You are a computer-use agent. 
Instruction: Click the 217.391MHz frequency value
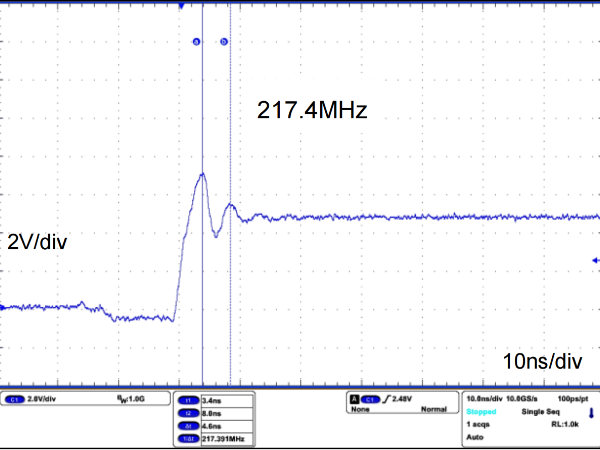point(222,437)
